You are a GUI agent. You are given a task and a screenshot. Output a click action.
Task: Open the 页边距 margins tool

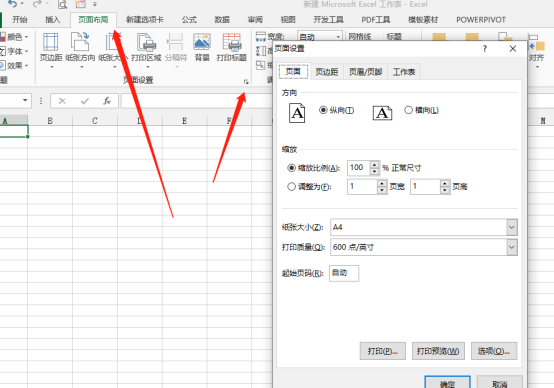(51, 51)
